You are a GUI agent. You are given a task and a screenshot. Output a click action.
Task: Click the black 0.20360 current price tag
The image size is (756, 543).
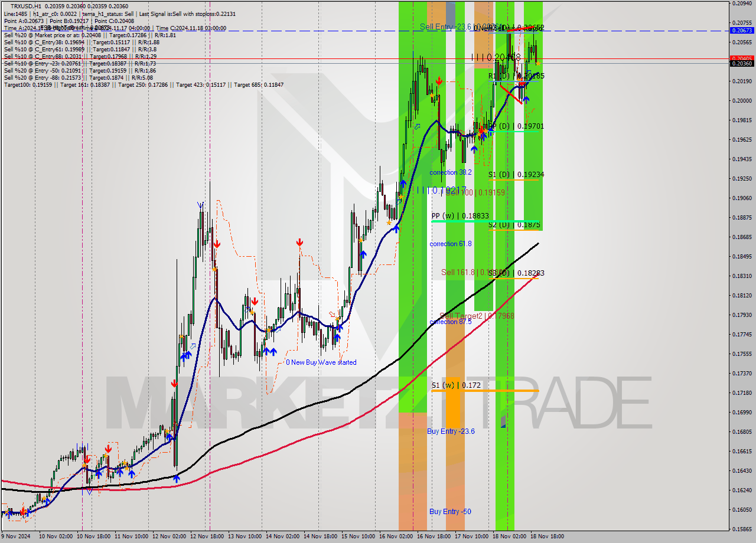tap(742, 63)
